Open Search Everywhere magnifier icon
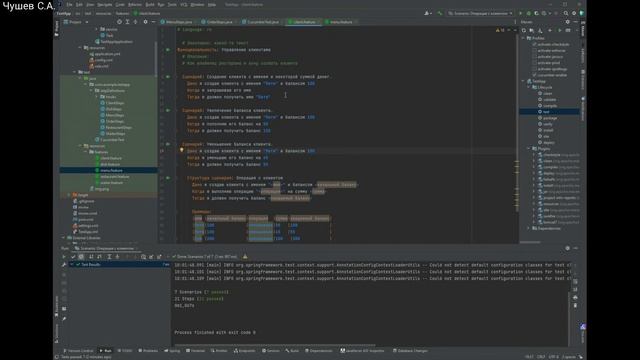This screenshot has width=640, height=360. [x=566, y=13]
